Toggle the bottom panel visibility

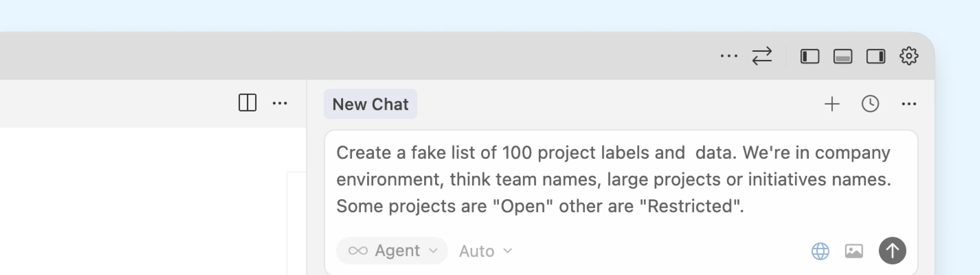tap(843, 56)
